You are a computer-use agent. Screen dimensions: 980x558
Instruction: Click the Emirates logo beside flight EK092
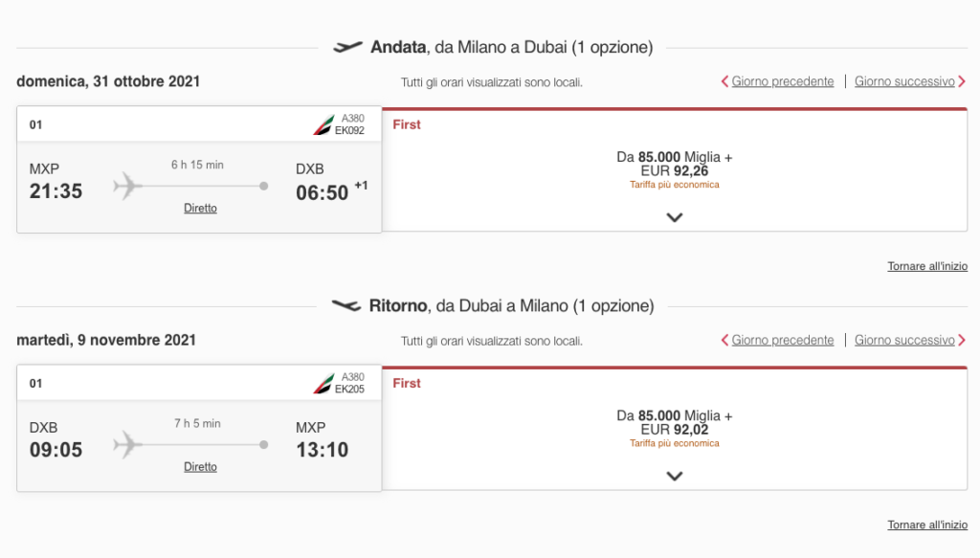(323, 125)
